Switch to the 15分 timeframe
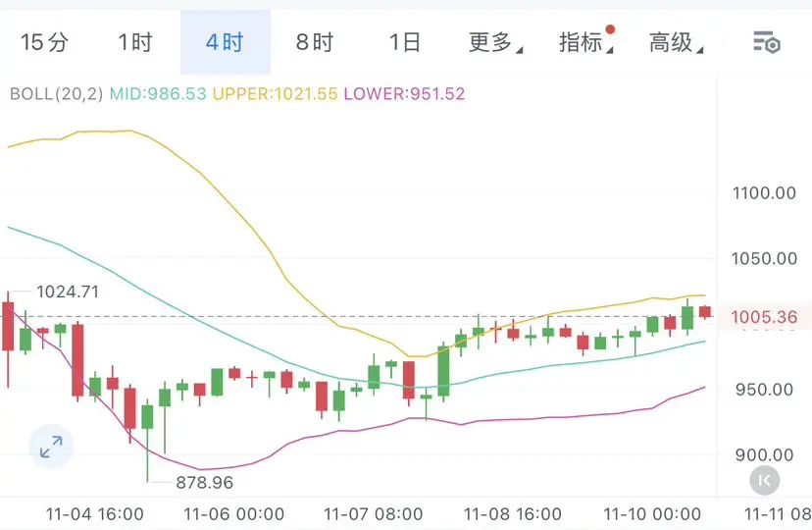This screenshot has width=812, height=530. coord(44,42)
